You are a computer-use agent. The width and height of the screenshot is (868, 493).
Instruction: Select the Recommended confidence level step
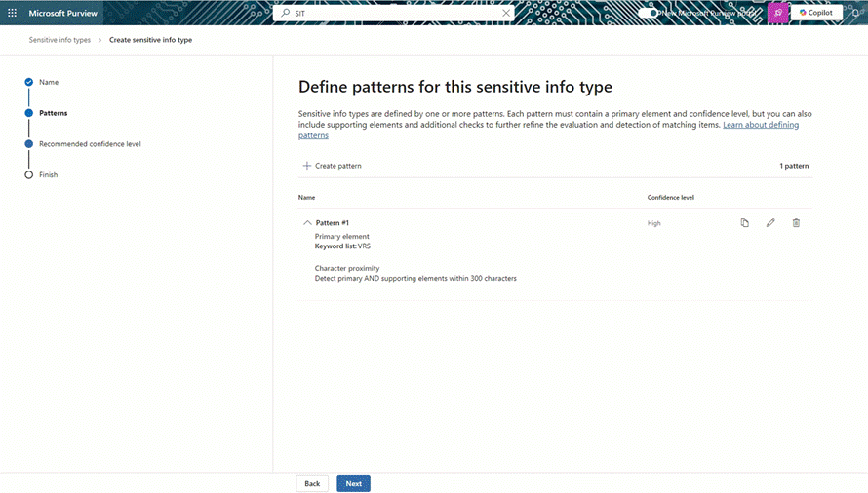(x=90, y=144)
